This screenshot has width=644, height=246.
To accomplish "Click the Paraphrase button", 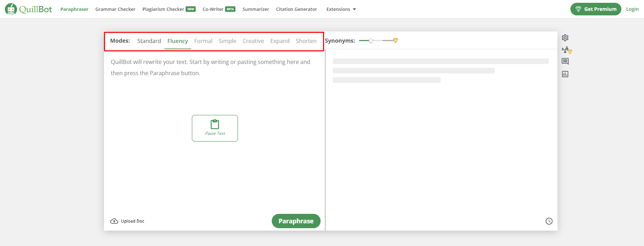I will click(x=296, y=221).
